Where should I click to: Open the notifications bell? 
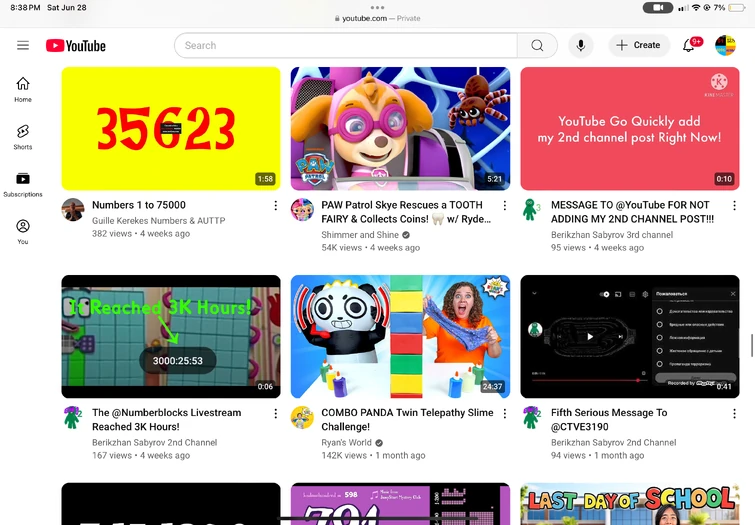tap(690, 45)
